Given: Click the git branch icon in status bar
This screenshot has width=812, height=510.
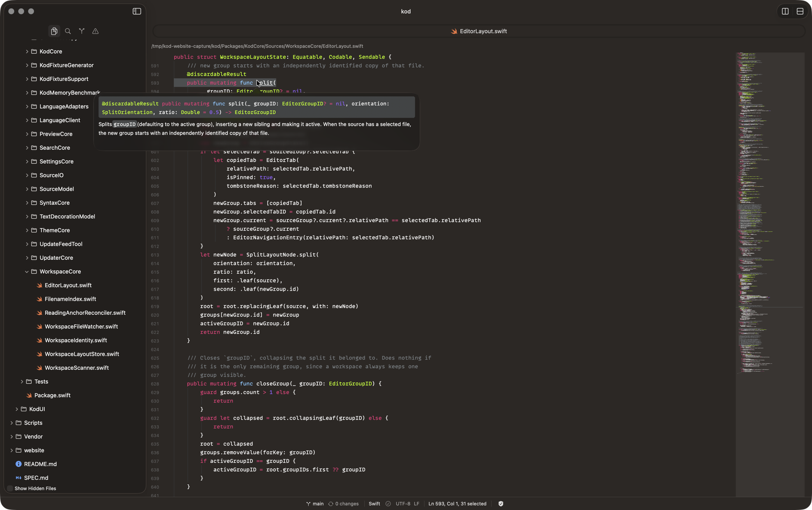Looking at the screenshot, I should point(308,504).
